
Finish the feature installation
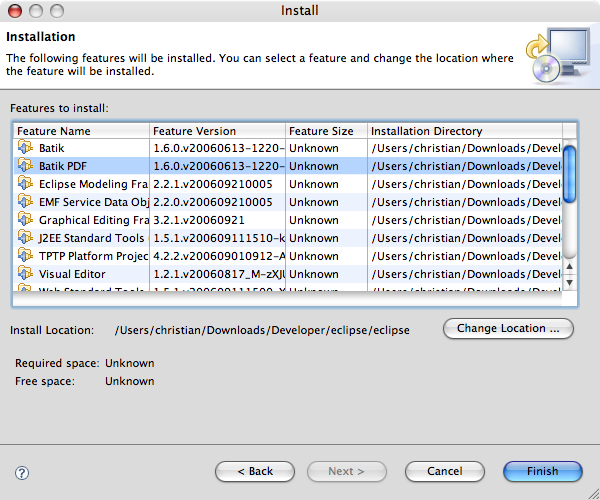tap(543, 471)
